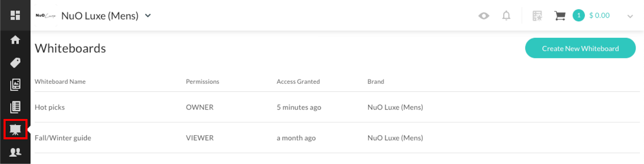The height and width of the screenshot is (164, 644).
Task: Expand the NuO Luxe (Mens) brand dropdown
Action: (148, 16)
